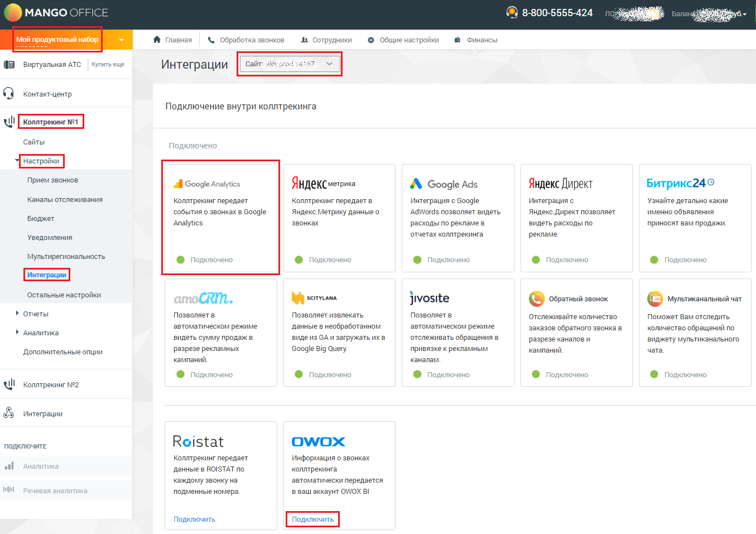Click the Аналитика bar chart icon under Подключите
756x534 pixels.
(x=9, y=466)
